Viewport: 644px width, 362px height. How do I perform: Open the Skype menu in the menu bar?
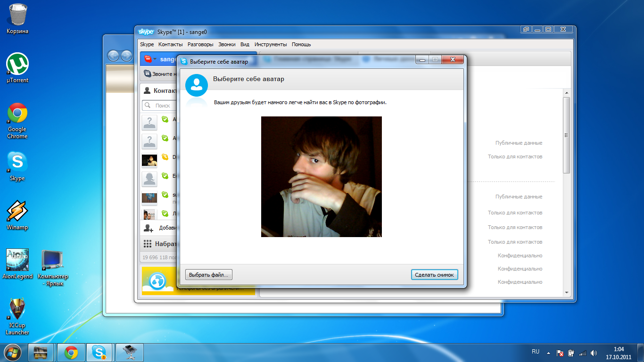(x=147, y=44)
